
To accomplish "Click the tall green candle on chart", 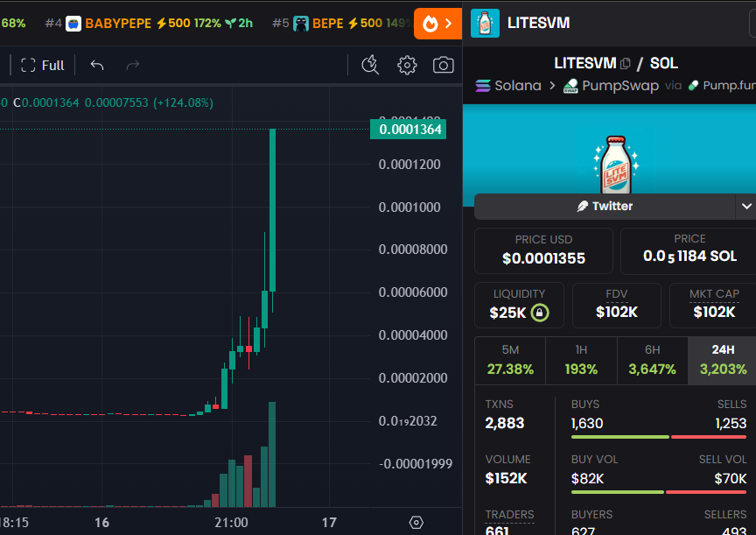I will (x=272, y=210).
